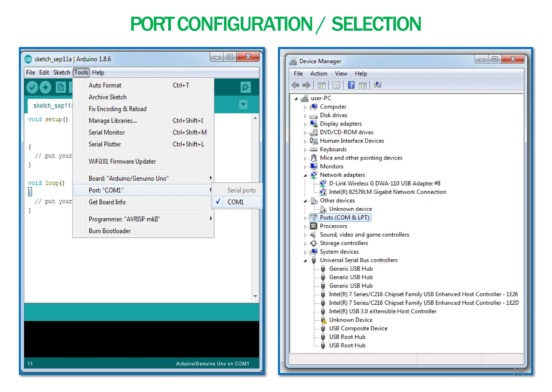
Task: Click blue Help icon in Device Manager toolbar
Action: [x=351, y=85]
